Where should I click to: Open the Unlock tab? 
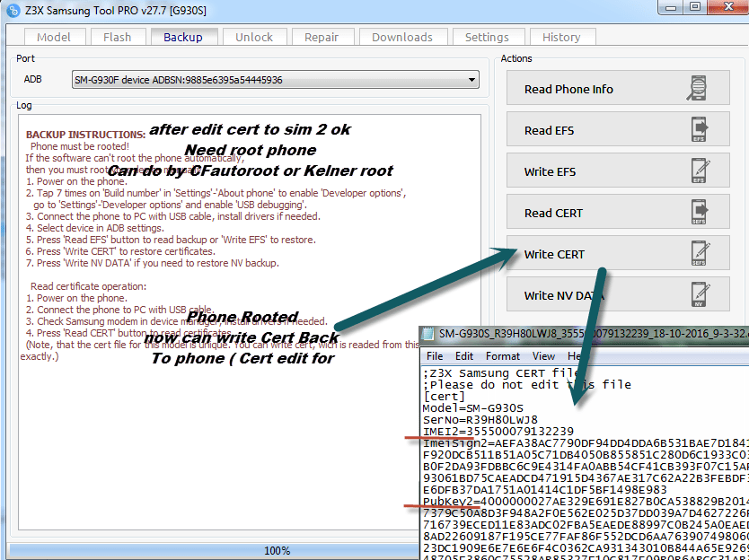[254, 37]
